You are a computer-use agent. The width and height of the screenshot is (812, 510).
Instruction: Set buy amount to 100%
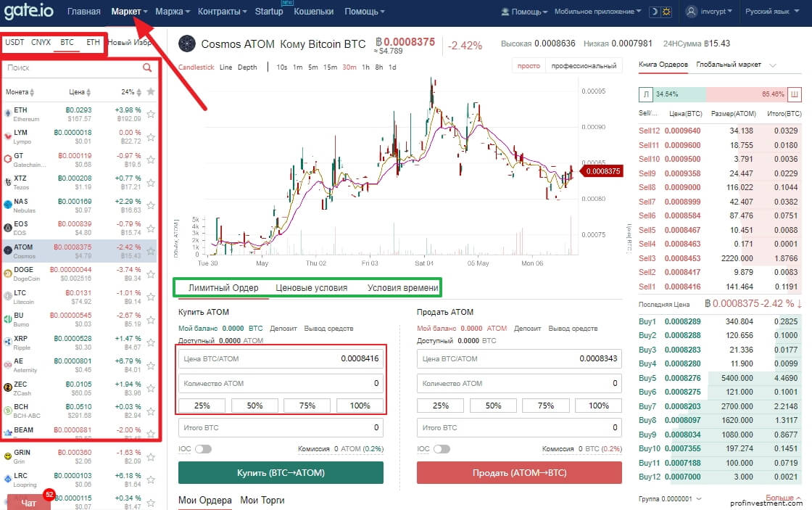point(360,406)
